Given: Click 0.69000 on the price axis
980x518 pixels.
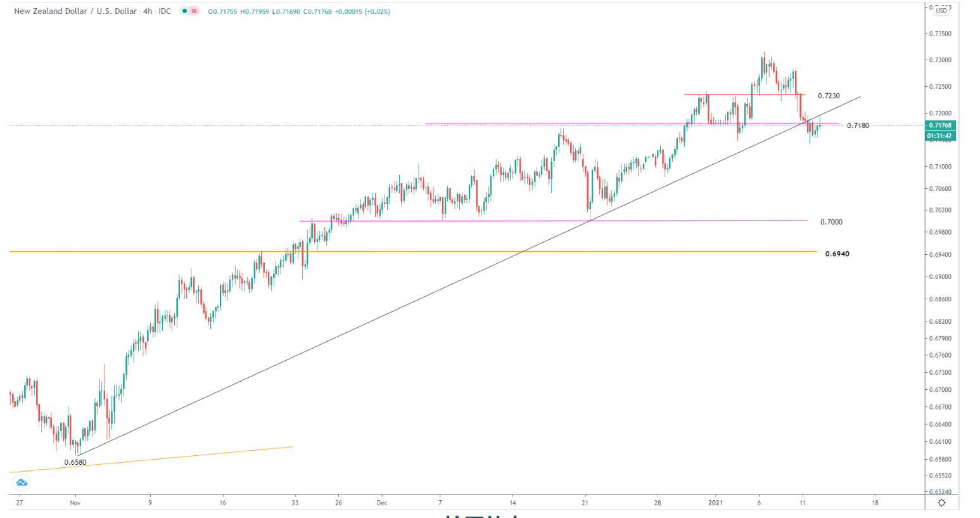Looking at the screenshot, I should 940,277.
